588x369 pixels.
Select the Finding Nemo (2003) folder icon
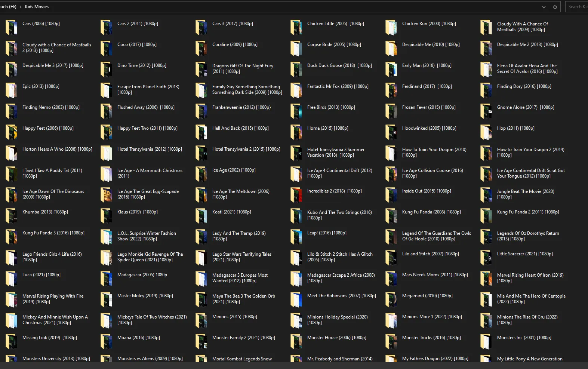(x=12, y=111)
